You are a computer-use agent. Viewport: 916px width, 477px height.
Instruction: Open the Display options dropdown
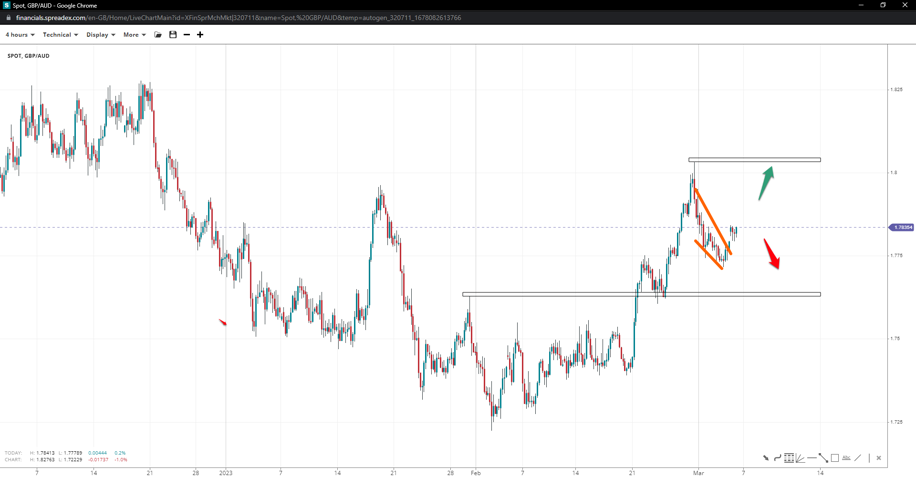pos(100,35)
